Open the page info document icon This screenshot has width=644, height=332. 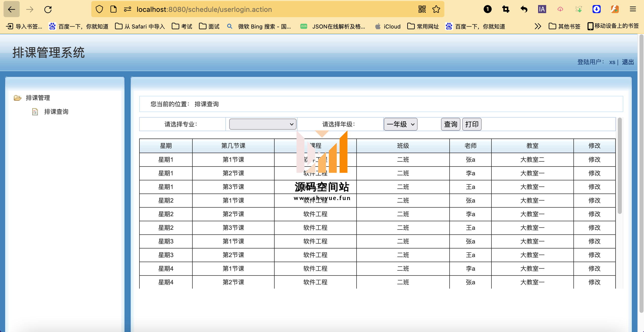113,9
